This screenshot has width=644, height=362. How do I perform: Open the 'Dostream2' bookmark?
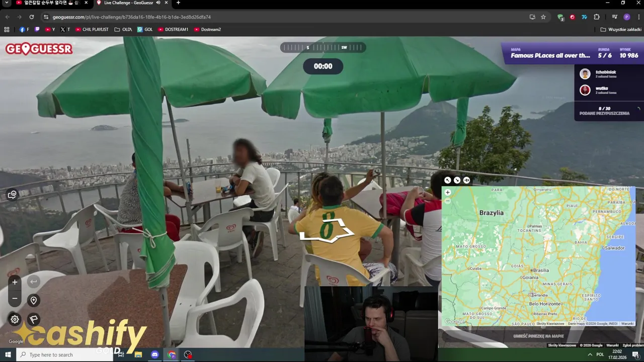click(x=207, y=30)
